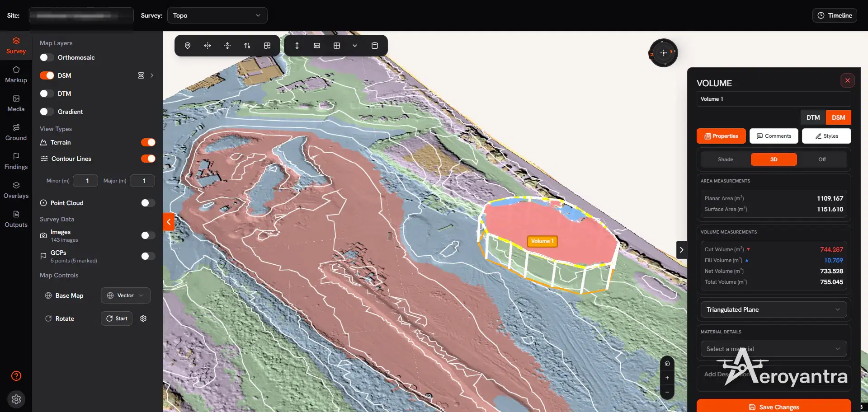This screenshot has height=412, width=868.
Task: Open the Base Map Vector dropdown
Action: [x=126, y=295]
